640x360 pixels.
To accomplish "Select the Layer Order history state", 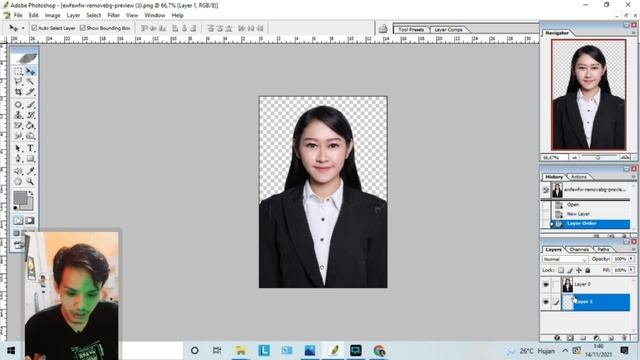I will pos(589,224).
